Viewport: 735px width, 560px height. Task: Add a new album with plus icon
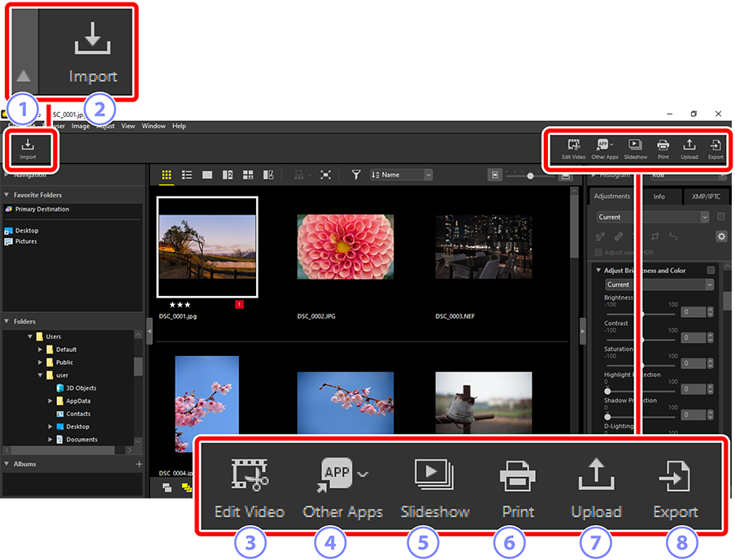point(139,464)
